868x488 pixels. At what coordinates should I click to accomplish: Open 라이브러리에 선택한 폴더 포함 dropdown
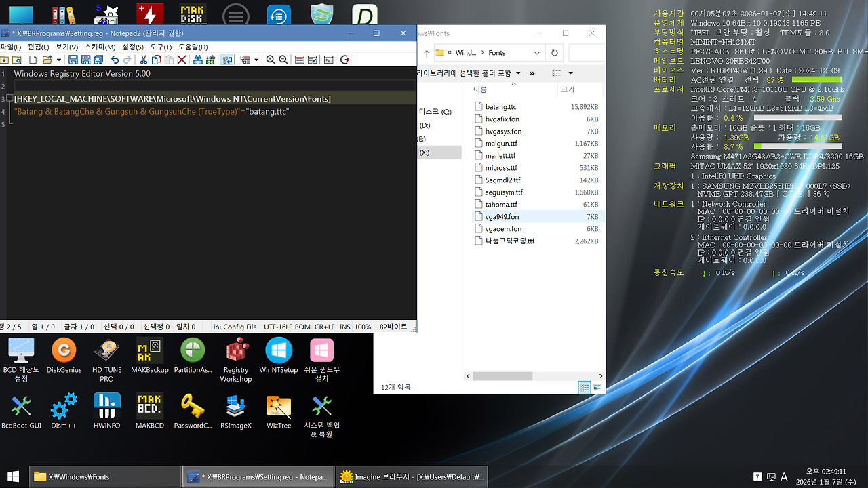[x=469, y=73]
